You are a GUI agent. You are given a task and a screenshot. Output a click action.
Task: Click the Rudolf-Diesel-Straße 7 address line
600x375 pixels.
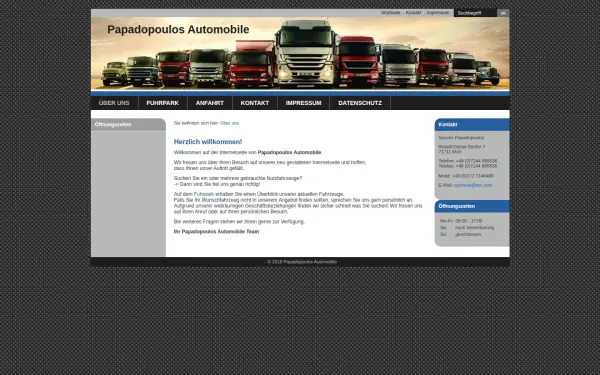point(461,147)
